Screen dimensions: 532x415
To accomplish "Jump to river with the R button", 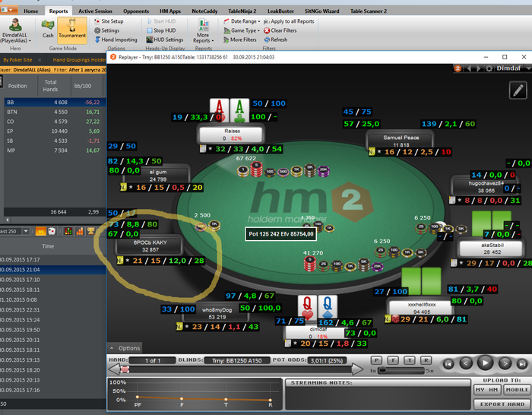I will pos(426,360).
